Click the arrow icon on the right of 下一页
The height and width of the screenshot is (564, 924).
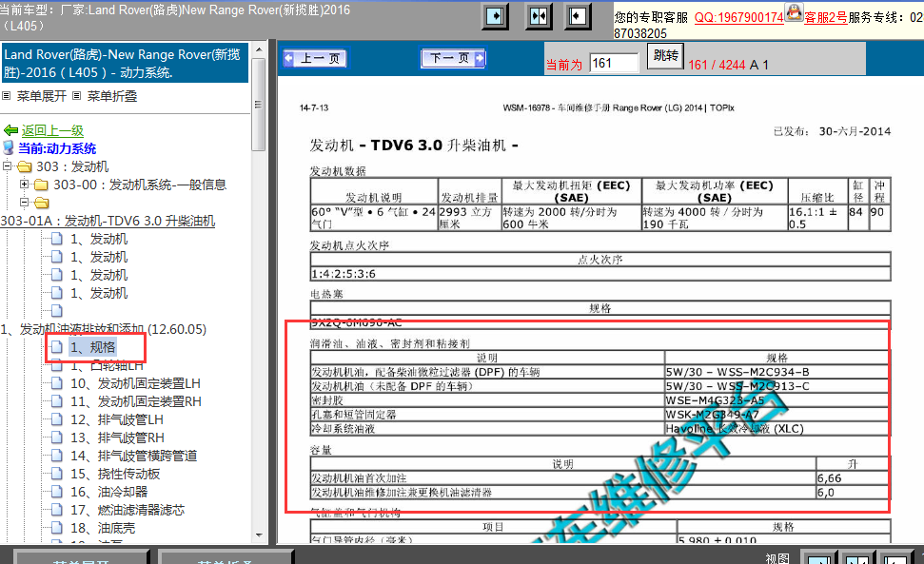pos(480,58)
